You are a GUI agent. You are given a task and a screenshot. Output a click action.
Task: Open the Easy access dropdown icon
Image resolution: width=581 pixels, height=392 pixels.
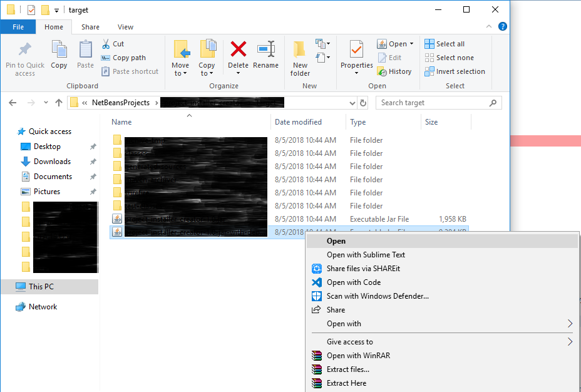pyautogui.click(x=322, y=58)
